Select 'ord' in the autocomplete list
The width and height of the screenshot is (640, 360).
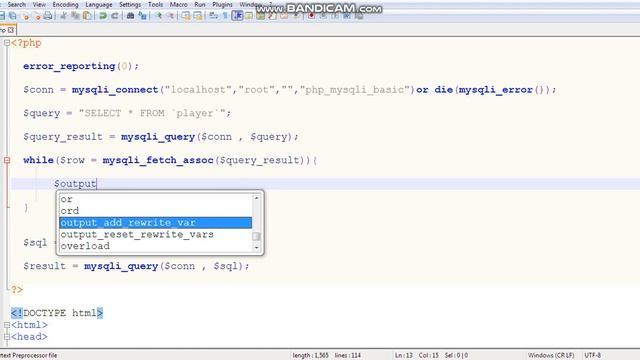pyautogui.click(x=156, y=211)
